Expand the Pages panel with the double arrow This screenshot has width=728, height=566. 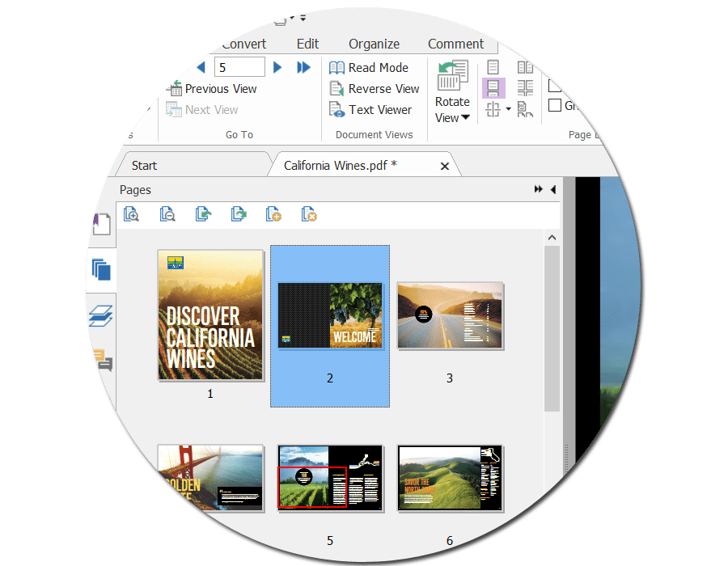(x=538, y=189)
